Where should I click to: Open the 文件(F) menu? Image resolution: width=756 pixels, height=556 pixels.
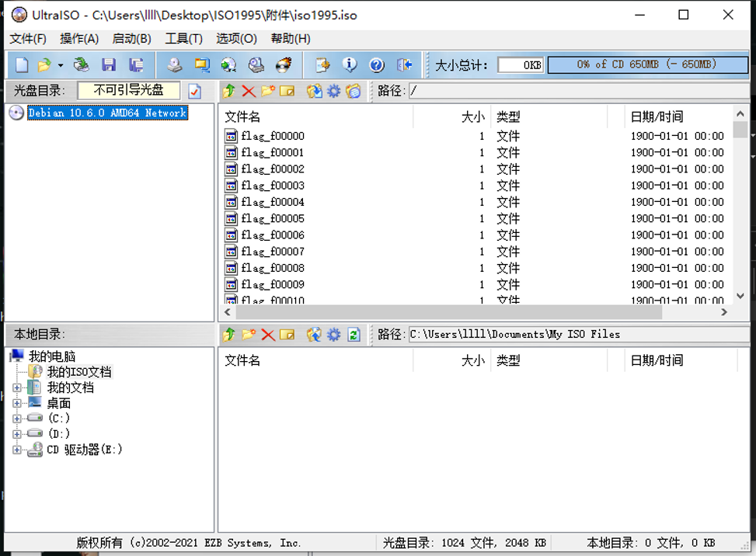28,39
